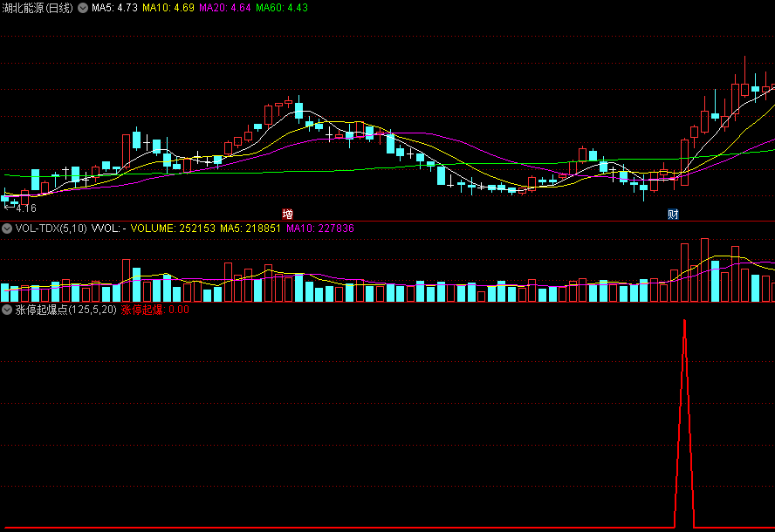Click the volume MA5: 218851 value
The width and height of the screenshot is (775, 532).
pos(250,228)
